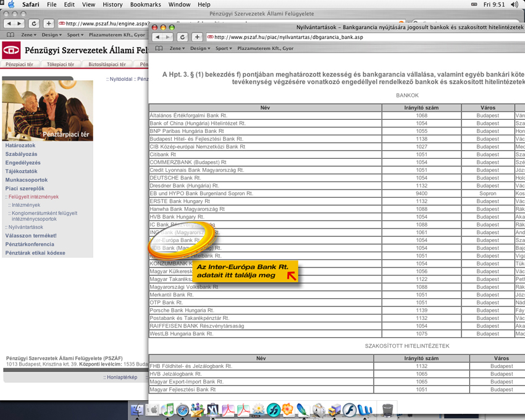Expand the Design bookmarks folder in front window
The width and height of the screenshot is (525, 420).
point(200,48)
